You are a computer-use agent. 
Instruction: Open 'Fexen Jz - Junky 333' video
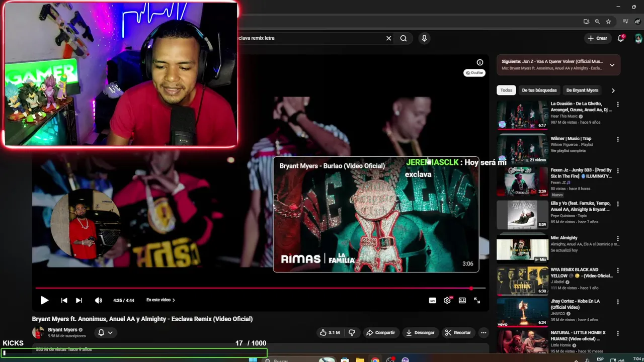click(x=522, y=182)
